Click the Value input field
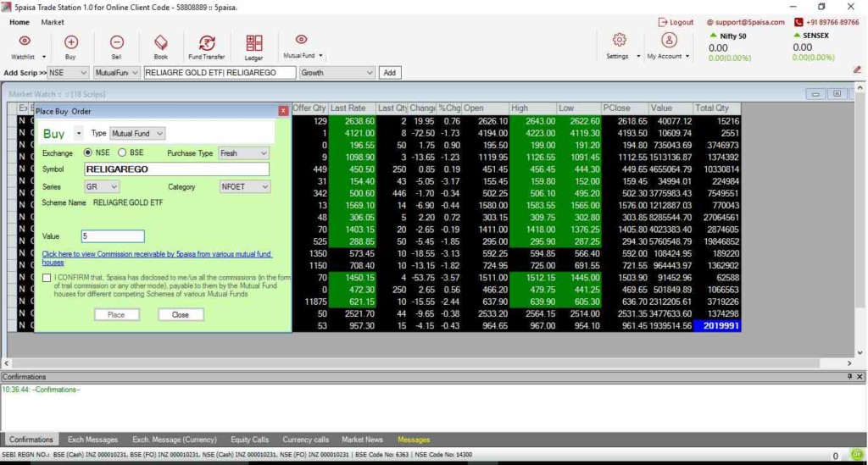 click(113, 236)
